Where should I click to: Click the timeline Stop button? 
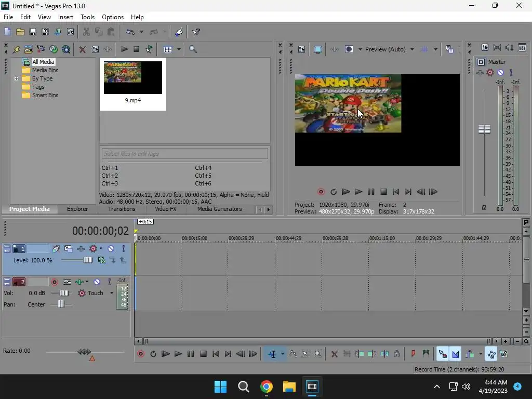[x=203, y=354]
